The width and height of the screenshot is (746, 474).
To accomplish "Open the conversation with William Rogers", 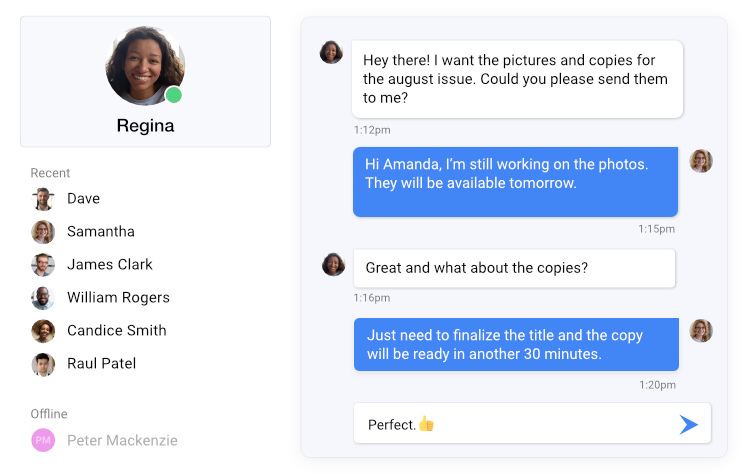I will point(118,297).
